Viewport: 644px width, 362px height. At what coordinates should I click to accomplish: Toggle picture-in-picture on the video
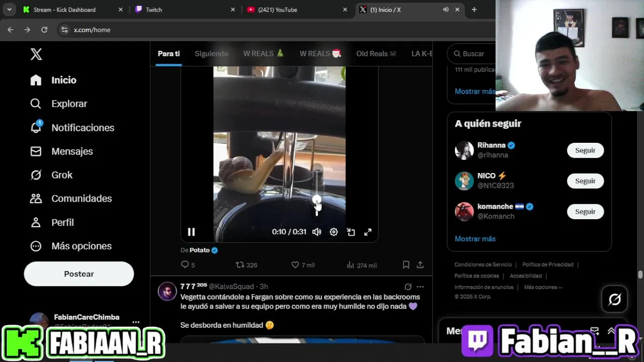(x=351, y=232)
